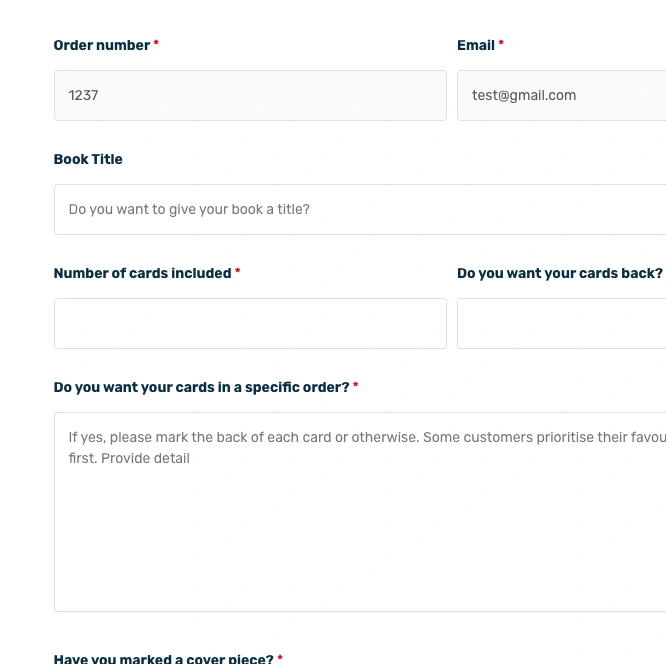The image size is (666, 664).
Task: Click the 'Order number' label
Action: tap(102, 45)
